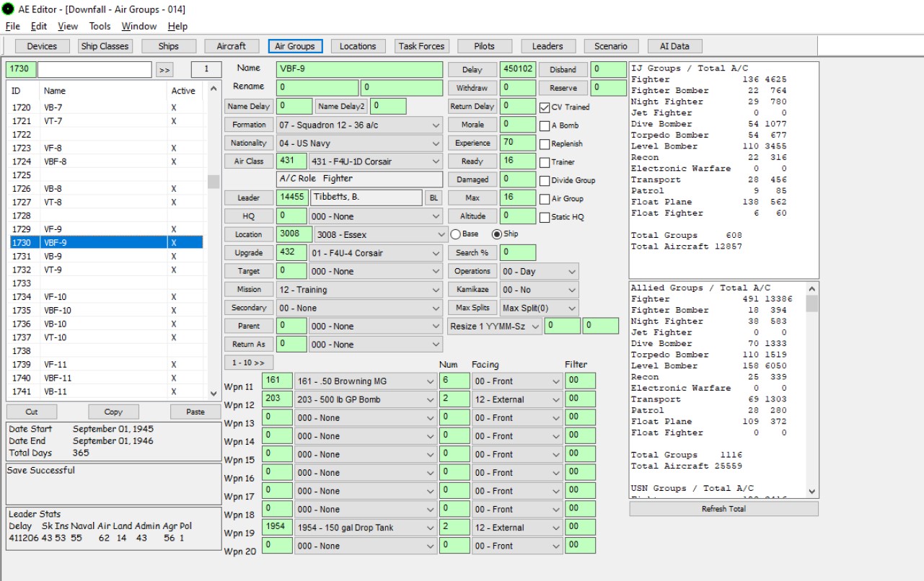The image size is (924, 581).
Task: Enable the Divide Group checkbox
Action: click(x=545, y=180)
